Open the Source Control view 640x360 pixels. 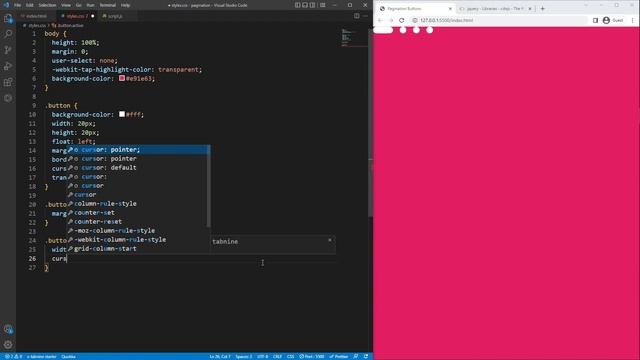[8, 50]
